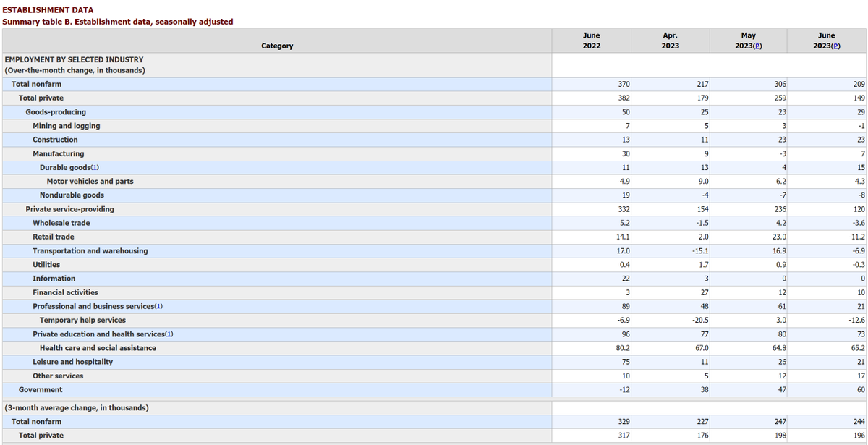Select the Apr. 2023 column header

(670, 41)
